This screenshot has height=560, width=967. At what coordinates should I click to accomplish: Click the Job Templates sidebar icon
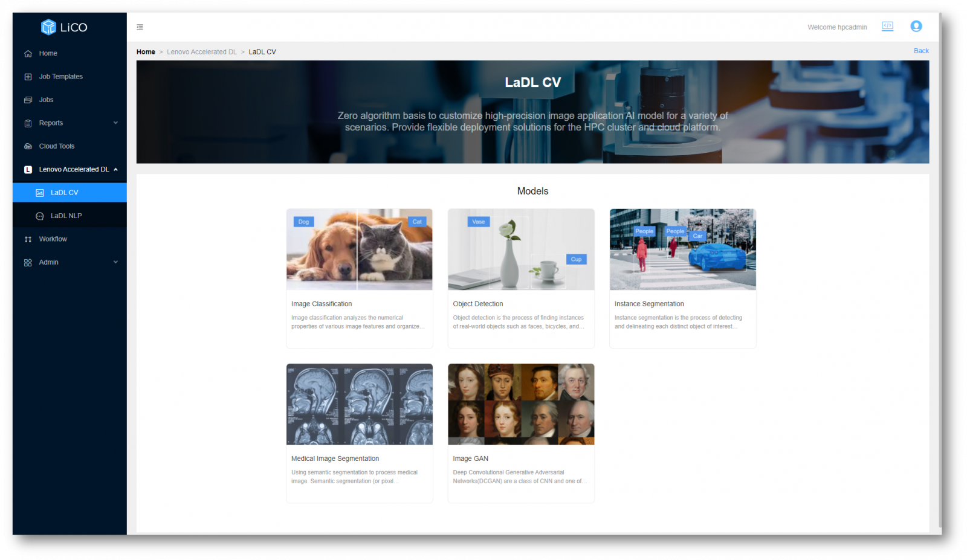click(x=28, y=77)
